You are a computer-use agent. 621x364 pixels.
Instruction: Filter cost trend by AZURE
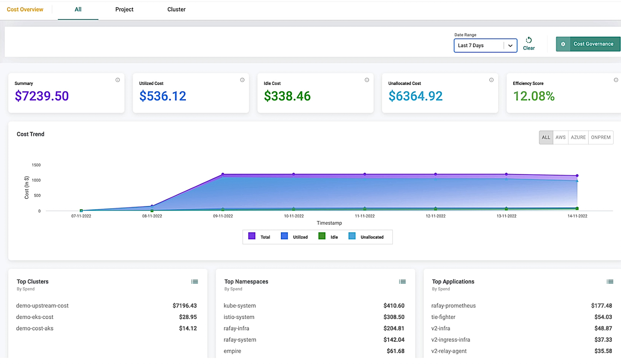tap(578, 137)
